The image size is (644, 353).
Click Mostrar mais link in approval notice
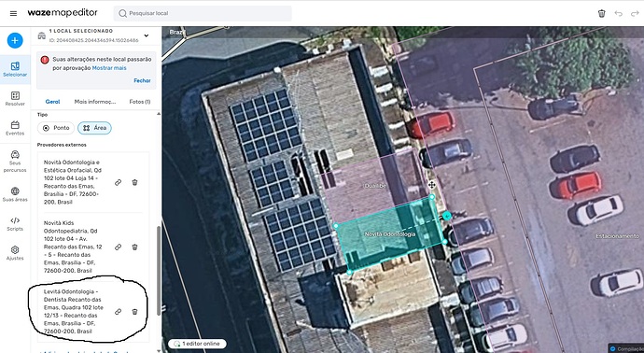109,68
